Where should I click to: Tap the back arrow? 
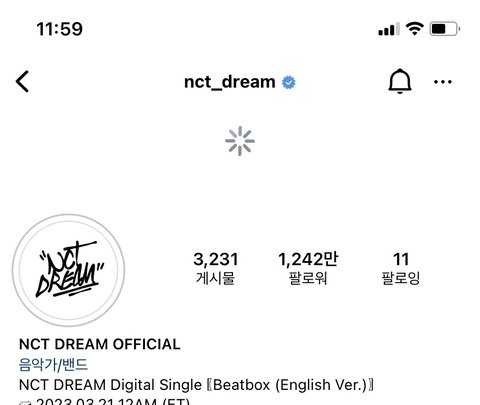(x=22, y=81)
